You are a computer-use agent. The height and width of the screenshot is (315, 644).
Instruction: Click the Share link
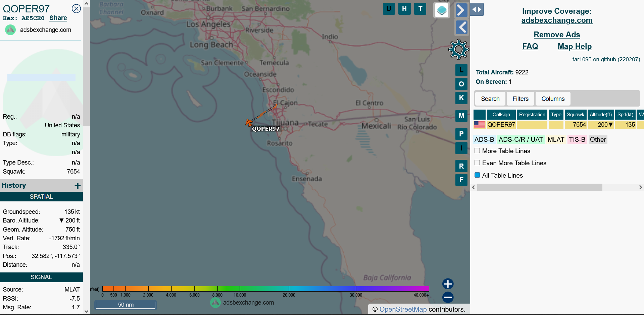click(58, 18)
